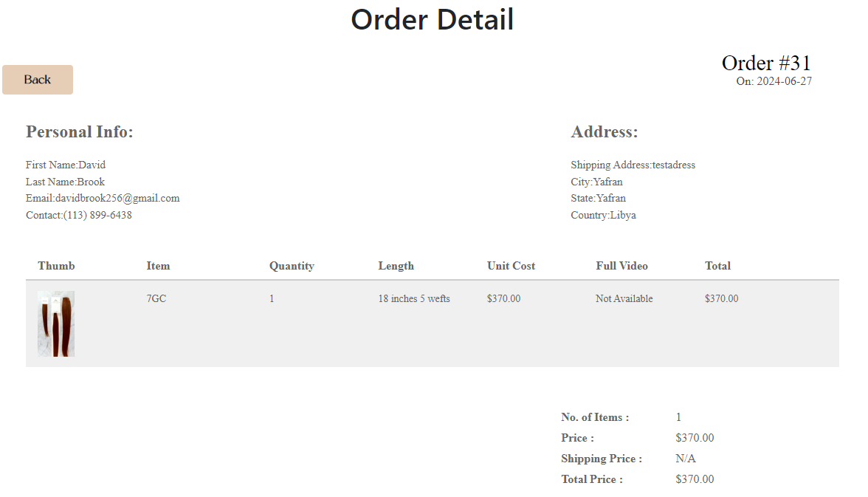Image resolution: width=868 pixels, height=497 pixels.
Task: Click the contact number (113) 899-6438
Action: pyautogui.click(x=97, y=215)
